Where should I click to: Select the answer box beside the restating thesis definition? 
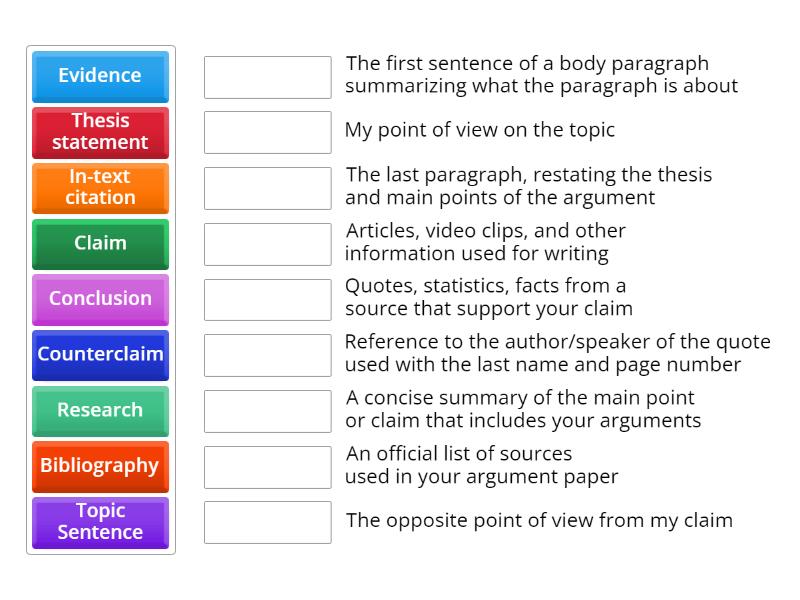(x=266, y=187)
